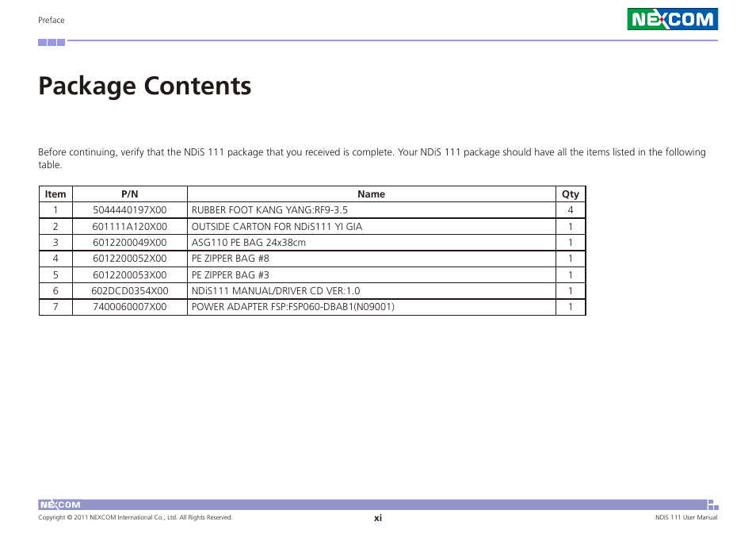Click the NDiS 111 User Manual footer link
756x533 pixels.
pyautogui.click(x=686, y=517)
